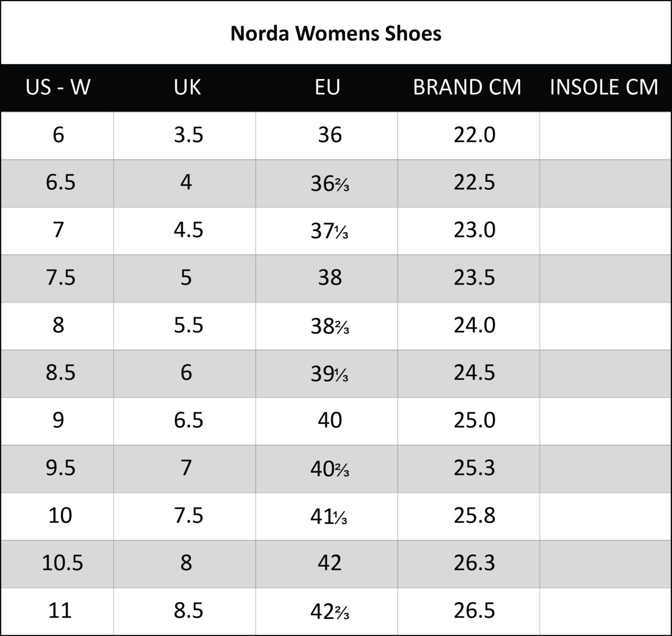Click the INSOLE CM column header
The image size is (672, 636).
point(604,87)
